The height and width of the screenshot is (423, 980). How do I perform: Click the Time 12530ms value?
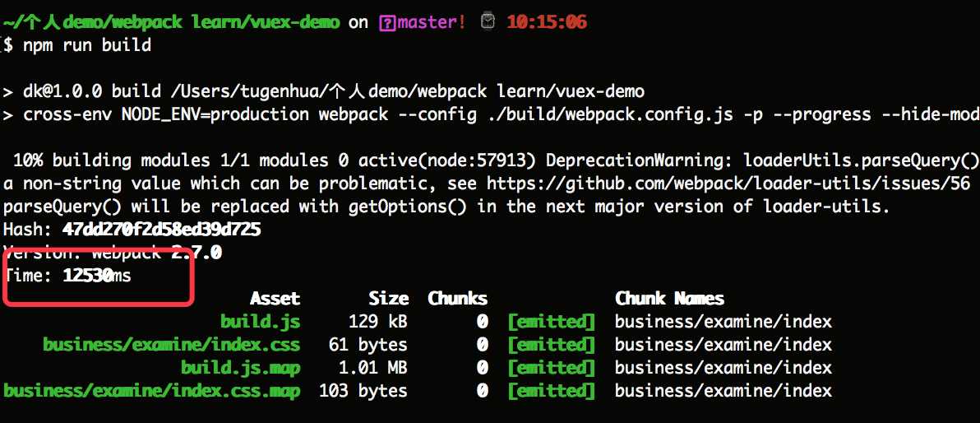point(97,276)
